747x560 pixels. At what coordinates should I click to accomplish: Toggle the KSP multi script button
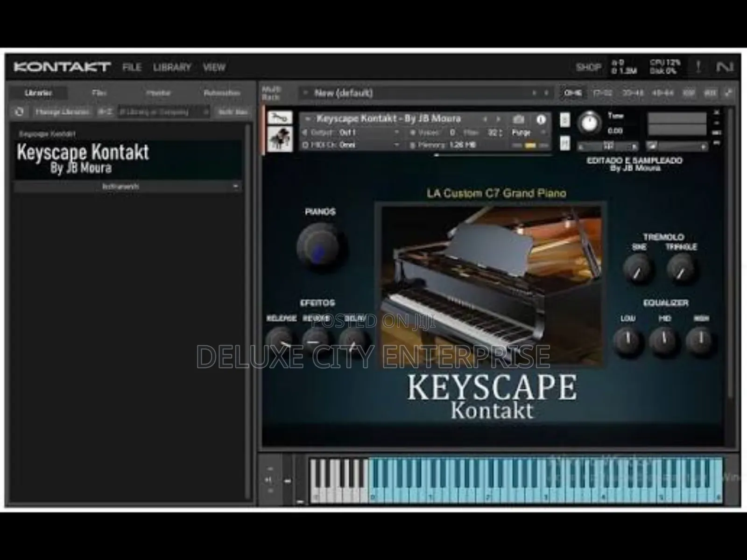(689, 93)
